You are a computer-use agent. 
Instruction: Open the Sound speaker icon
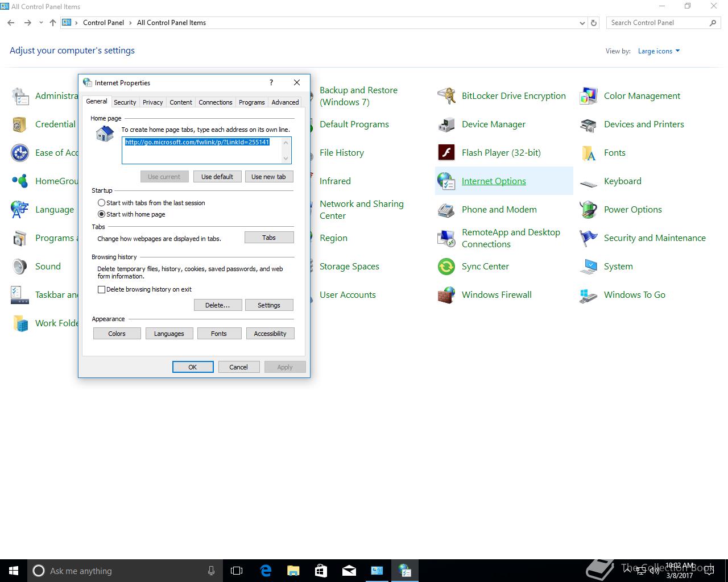[20, 267]
